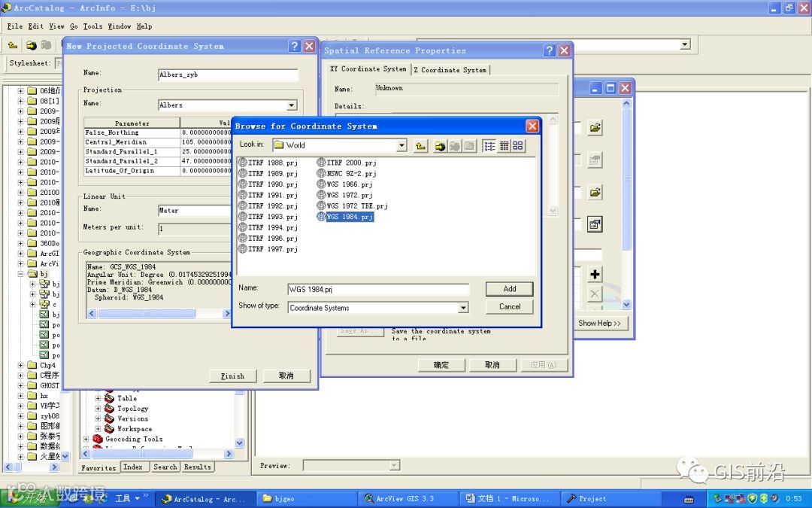The image size is (812, 508).
Task: Click Disconnect Folder on ArcCatalog toolbar
Action: pos(46,45)
